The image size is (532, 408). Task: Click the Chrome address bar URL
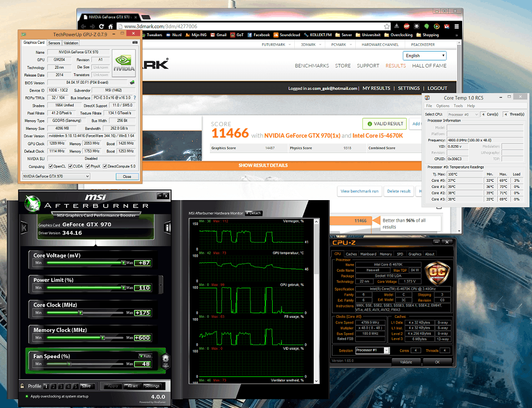[161, 26]
